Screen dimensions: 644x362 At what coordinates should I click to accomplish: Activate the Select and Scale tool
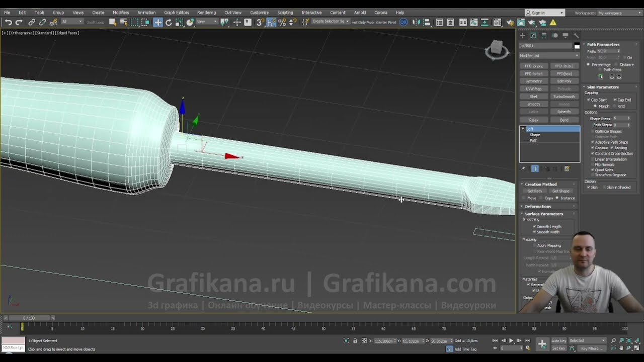coord(179,22)
